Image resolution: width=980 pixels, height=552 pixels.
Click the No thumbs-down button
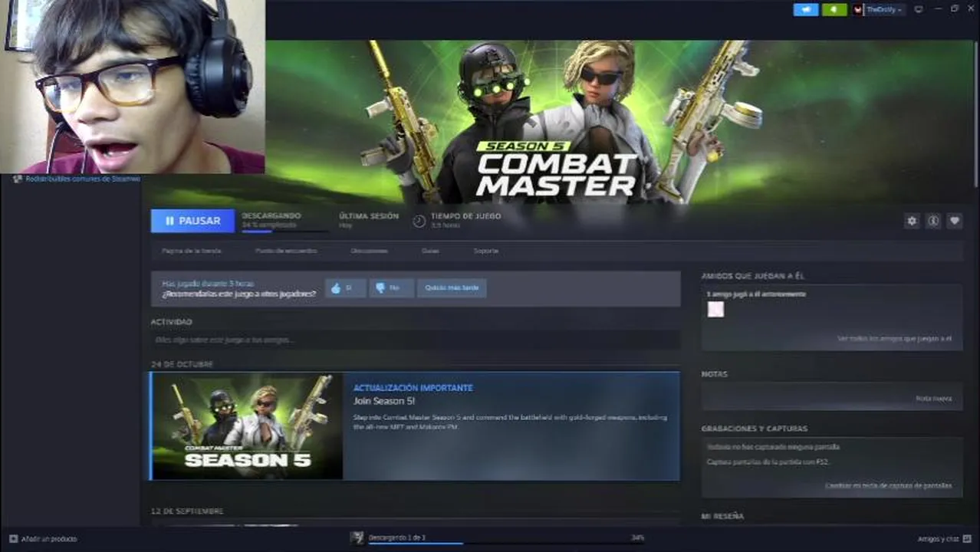(391, 288)
